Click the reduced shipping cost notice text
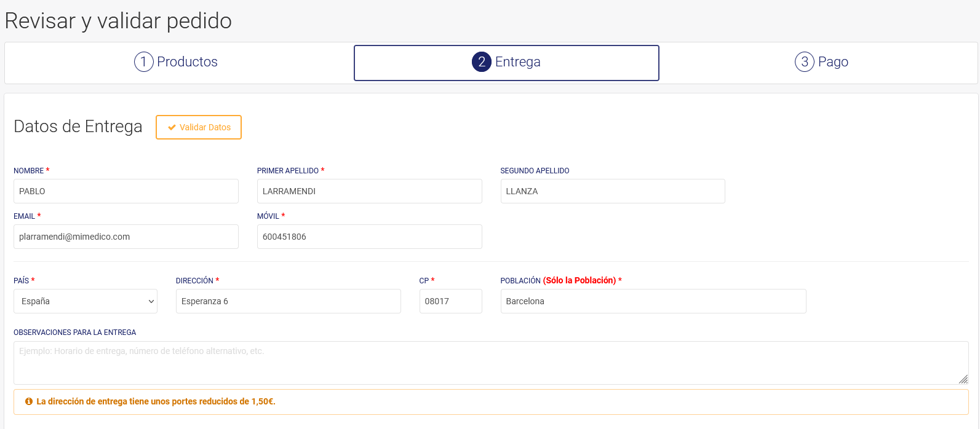Viewport: 980px width, 429px height. coord(156,401)
